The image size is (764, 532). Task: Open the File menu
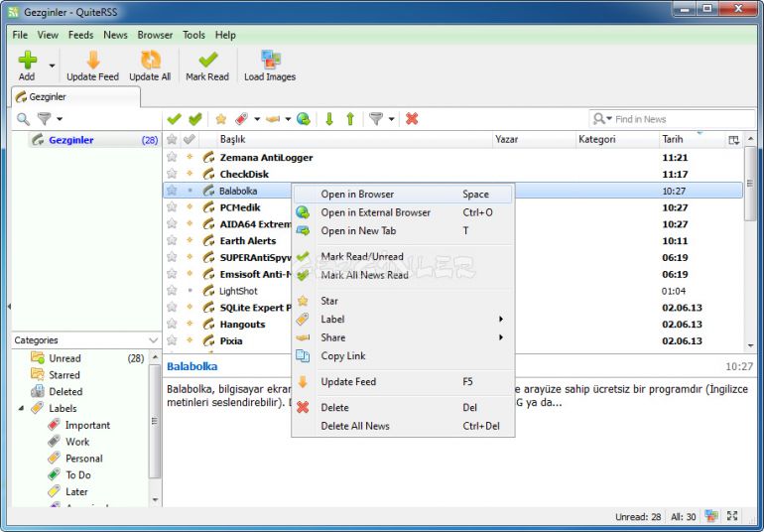pyautogui.click(x=20, y=35)
